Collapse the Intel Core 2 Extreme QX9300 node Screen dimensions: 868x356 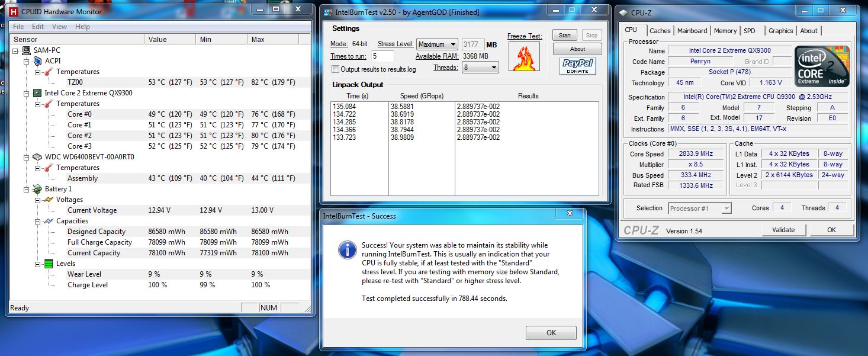27,93
